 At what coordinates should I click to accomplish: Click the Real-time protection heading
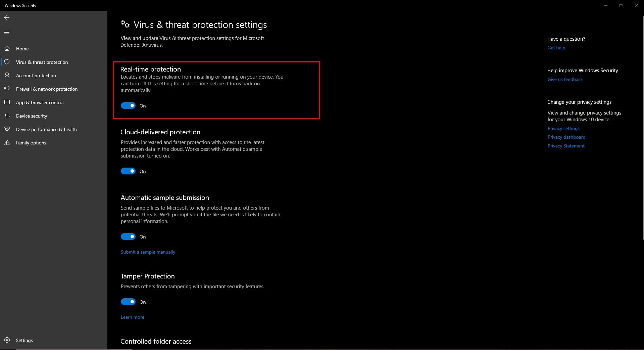tap(151, 69)
